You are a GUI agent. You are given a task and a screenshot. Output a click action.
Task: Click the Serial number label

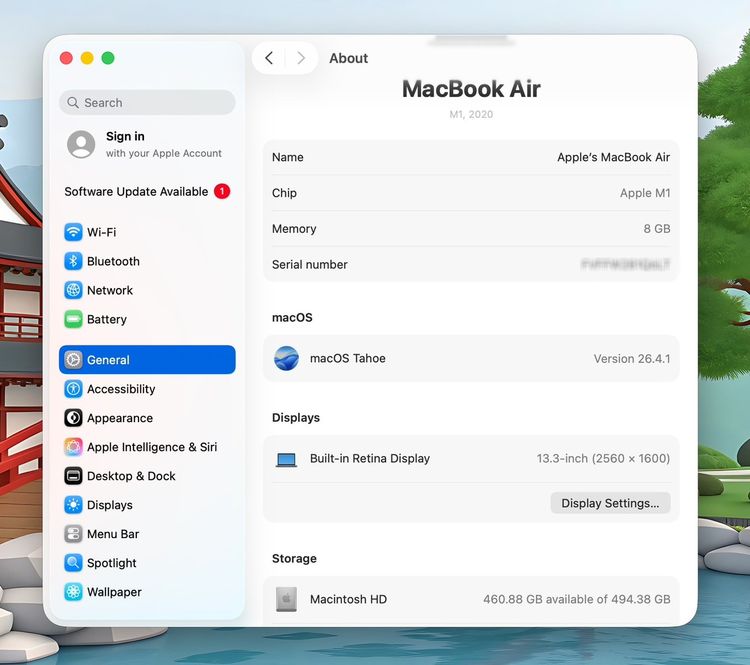tap(309, 265)
